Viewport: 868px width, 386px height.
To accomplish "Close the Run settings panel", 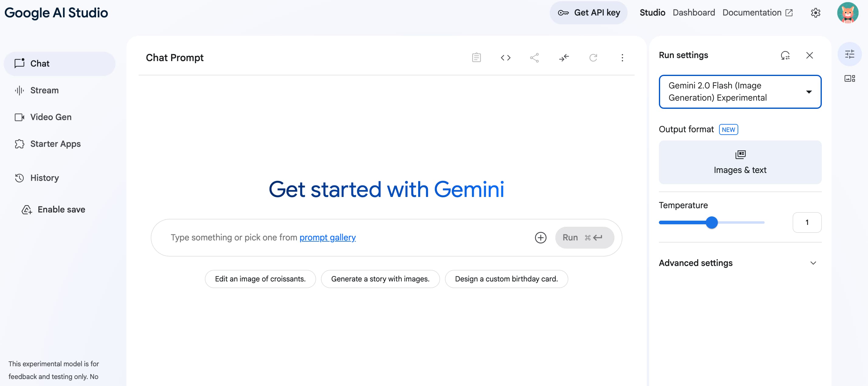I will pyautogui.click(x=809, y=55).
